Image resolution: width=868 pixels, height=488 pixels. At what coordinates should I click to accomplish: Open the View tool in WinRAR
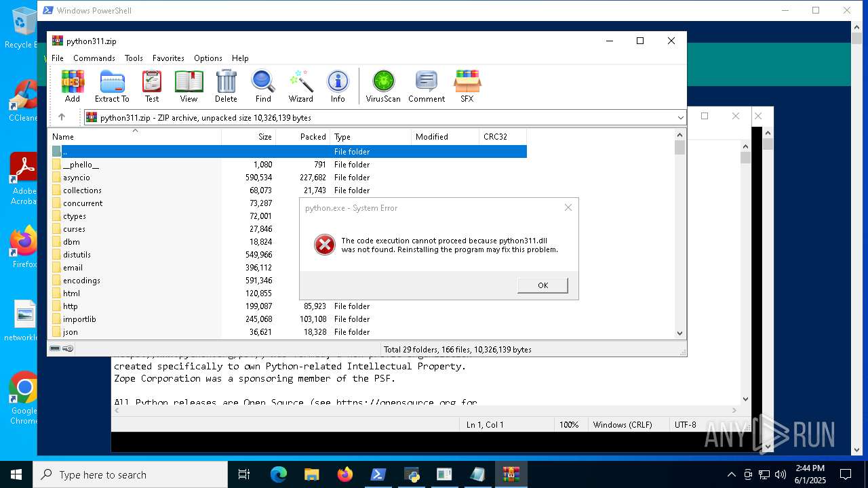click(189, 86)
